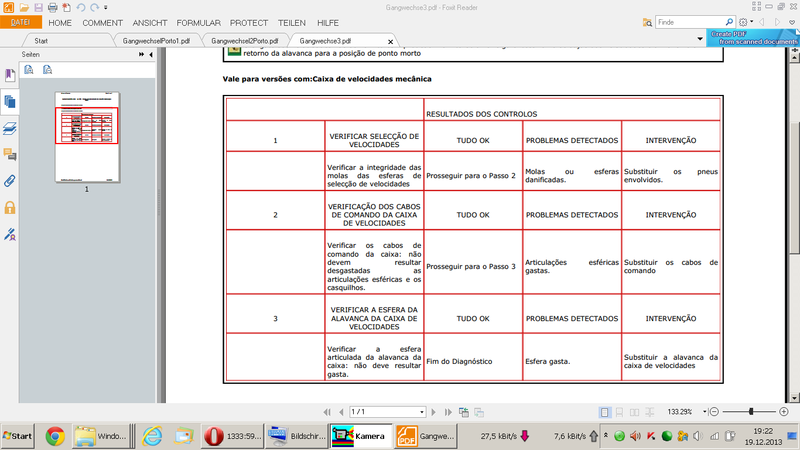Click the Comments panel icon in sidebar
Screen dimensions: 800x450
pos(10,154)
